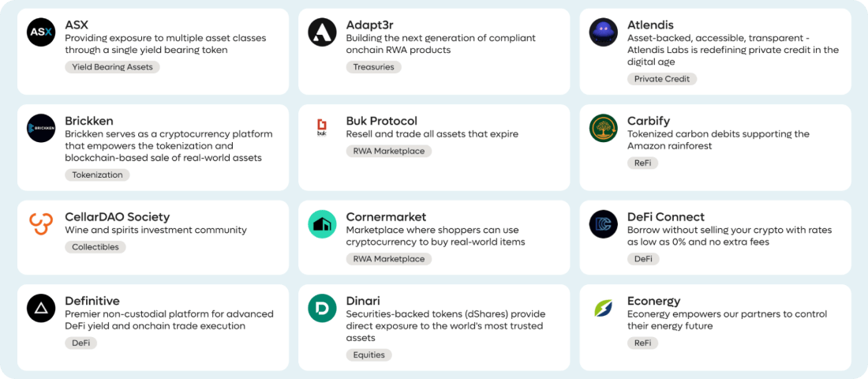
Task: Click the ASX logo icon
Action: (x=41, y=32)
